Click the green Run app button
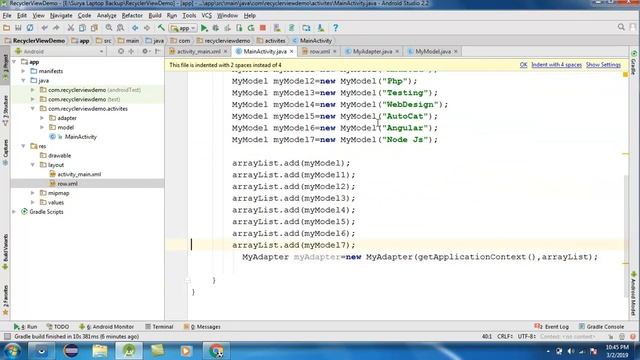This screenshot has width=640, height=360. coord(204,28)
